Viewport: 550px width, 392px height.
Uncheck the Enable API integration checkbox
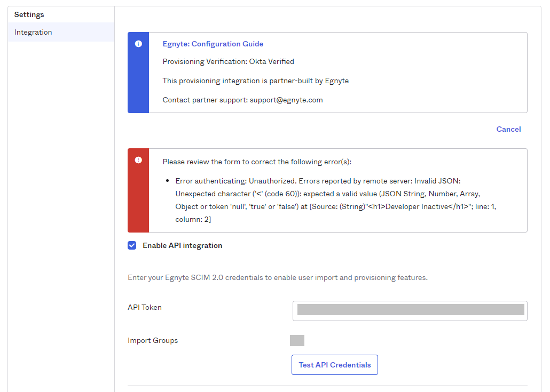pyautogui.click(x=132, y=245)
